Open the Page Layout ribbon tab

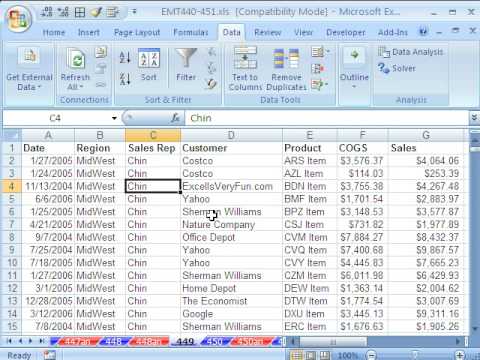tap(137, 32)
